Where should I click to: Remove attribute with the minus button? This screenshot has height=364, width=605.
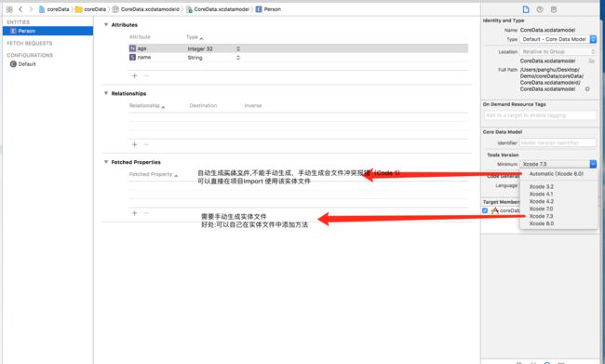(146, 76)
